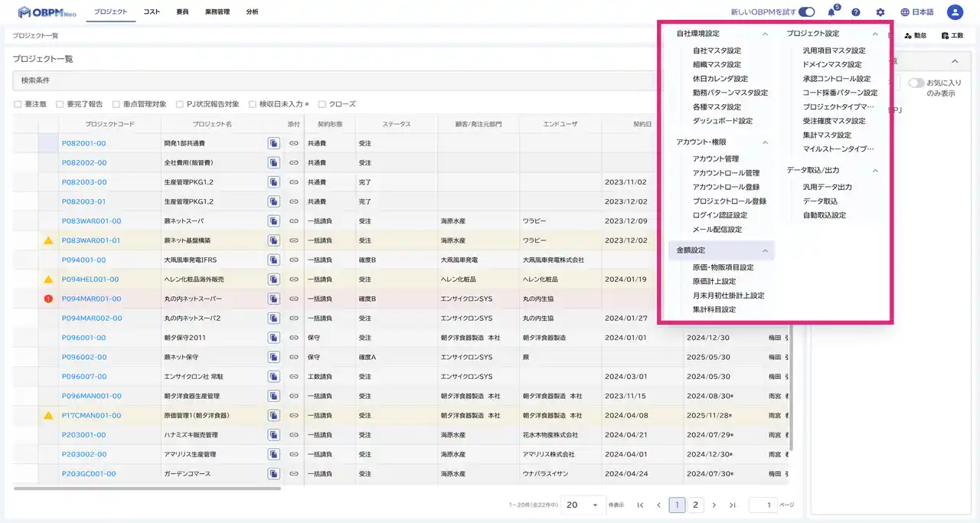Go to last page arrow icon
The width and height of the screenshot is (980, 523).
tap(733, 505)
